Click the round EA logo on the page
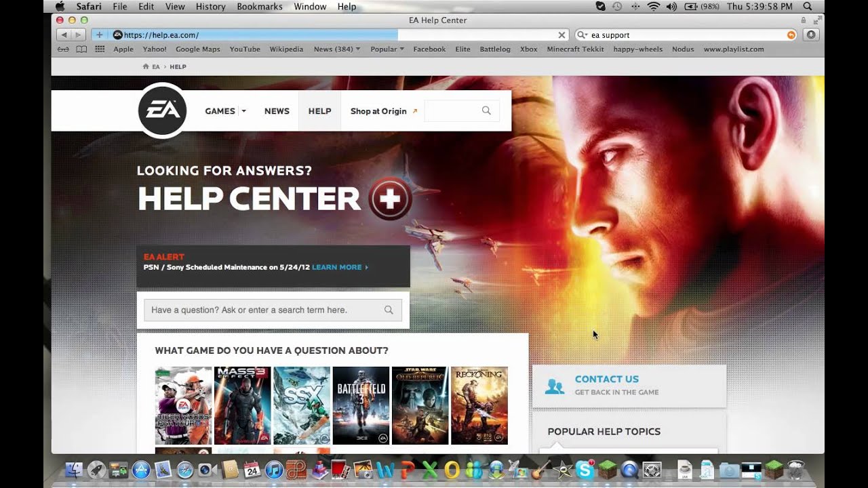 [163, 110]
